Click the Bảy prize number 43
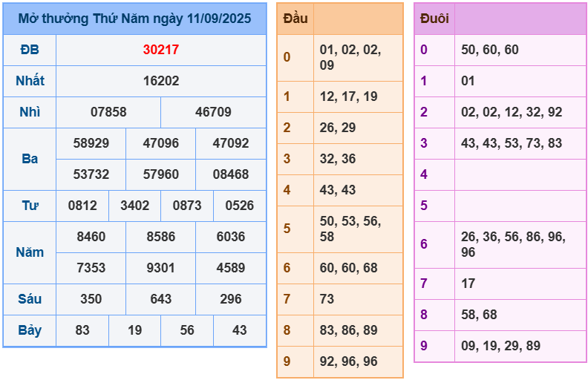This screenshot has width=588, height=380. click(x=239, y=330)
